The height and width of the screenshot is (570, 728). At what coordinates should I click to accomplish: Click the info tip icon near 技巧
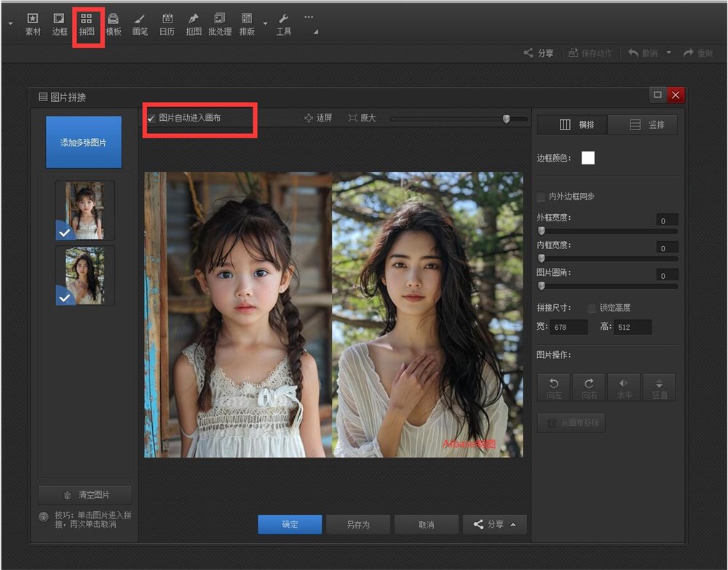(x=44, y=516)
